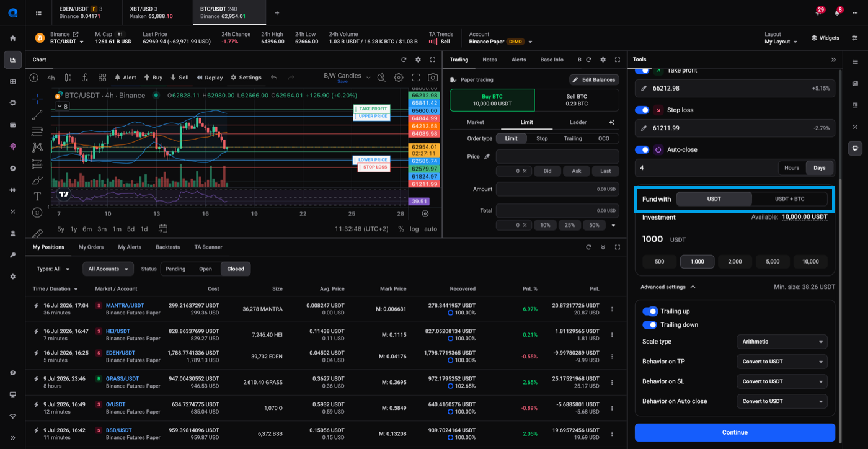The height and width of the screenshot is (449, 868).
Task: Switch order type to Stop
Action: 542,138
